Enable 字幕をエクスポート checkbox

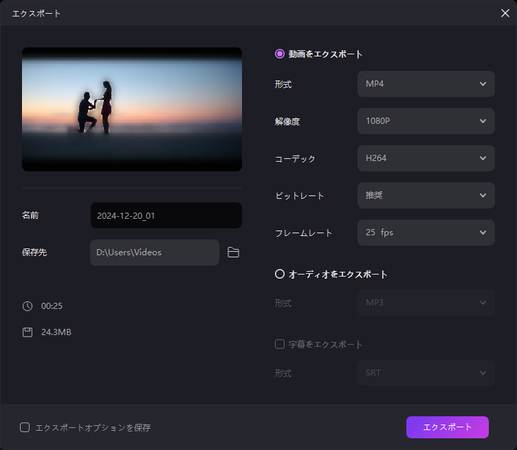tap(280, 344)
